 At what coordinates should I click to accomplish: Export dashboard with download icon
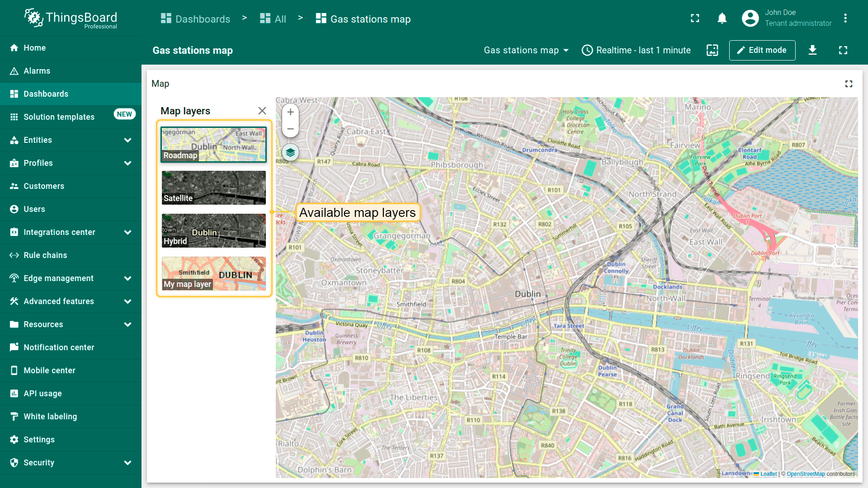tap(812, 50)
